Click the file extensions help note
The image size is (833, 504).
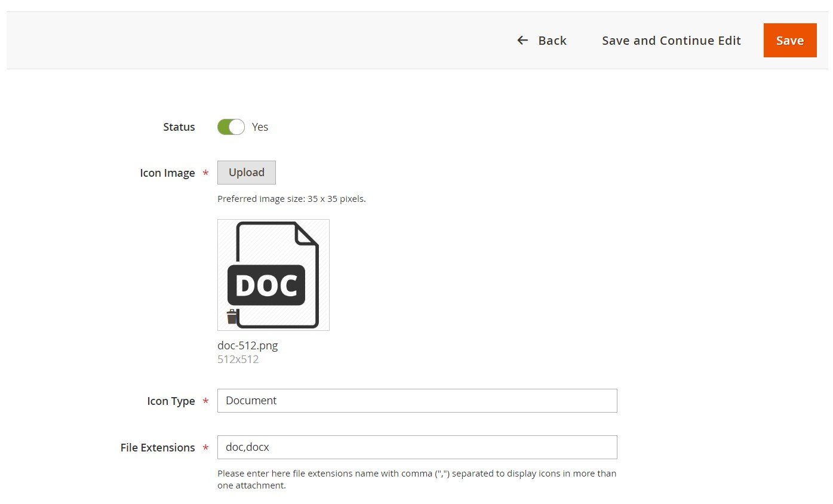click(x=417, y=480)
